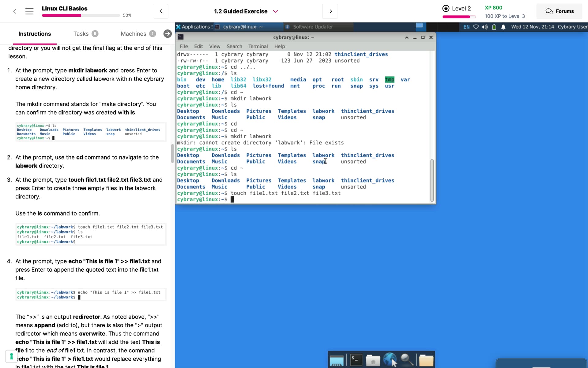This screenshot has width=588, height=368.
Task: Open the Terminal menu in menubar
Action: [258, 46]
